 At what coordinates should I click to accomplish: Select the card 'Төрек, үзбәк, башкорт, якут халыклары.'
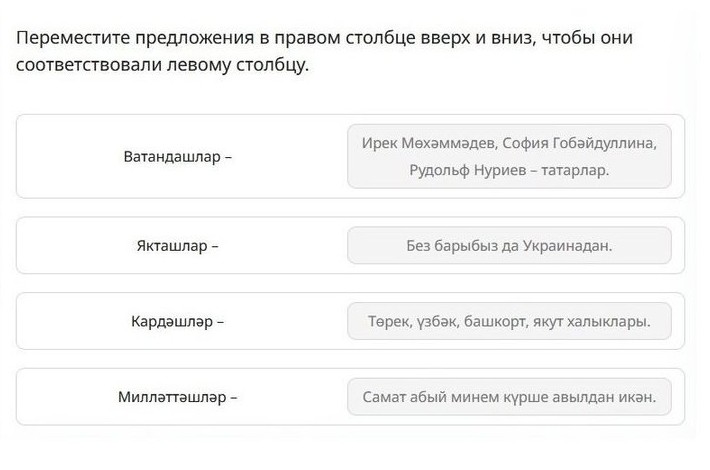(x=509, y=321)
